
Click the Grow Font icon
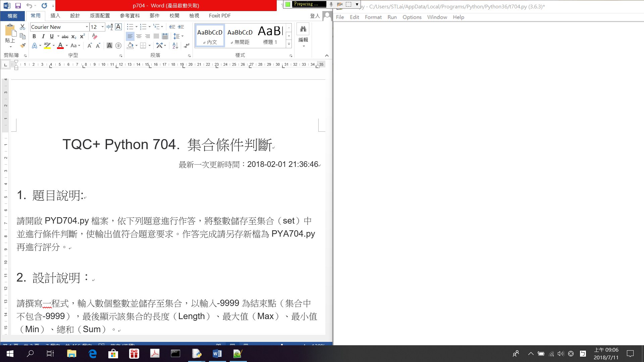pyautogui.click(x=90, y=46)
